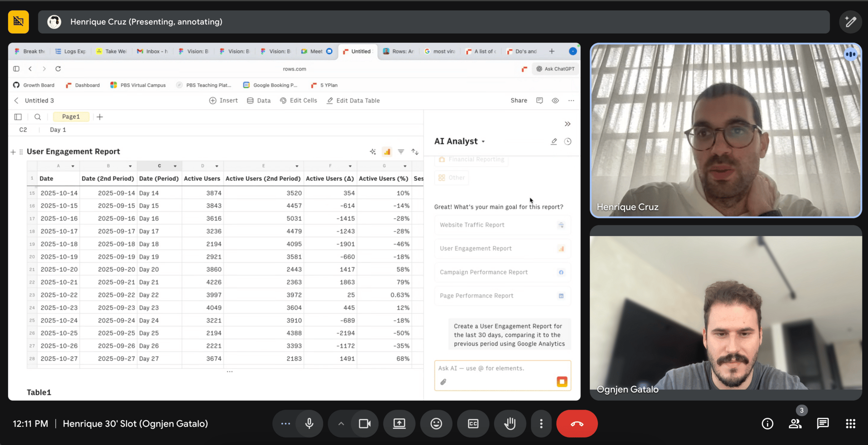Click the table sort arrows icon
This screenshot has height=445, width=868.
click(x=415, y=151)
